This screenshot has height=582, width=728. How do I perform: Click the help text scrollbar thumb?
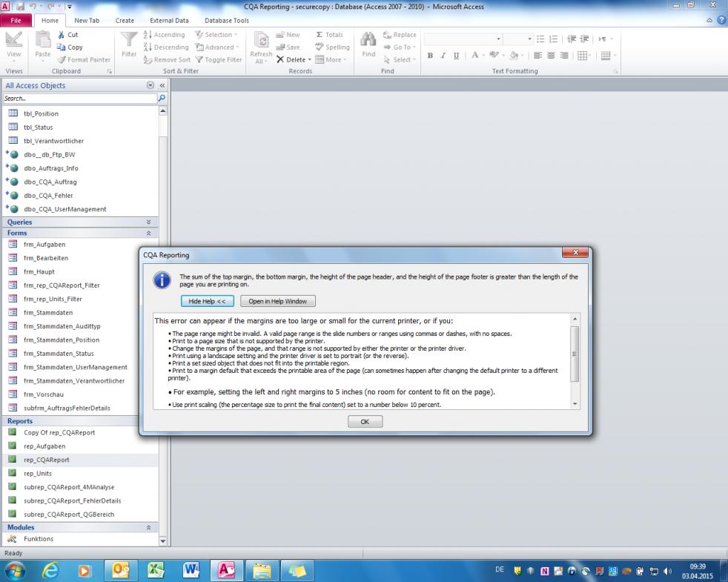[x=575, y=354]
